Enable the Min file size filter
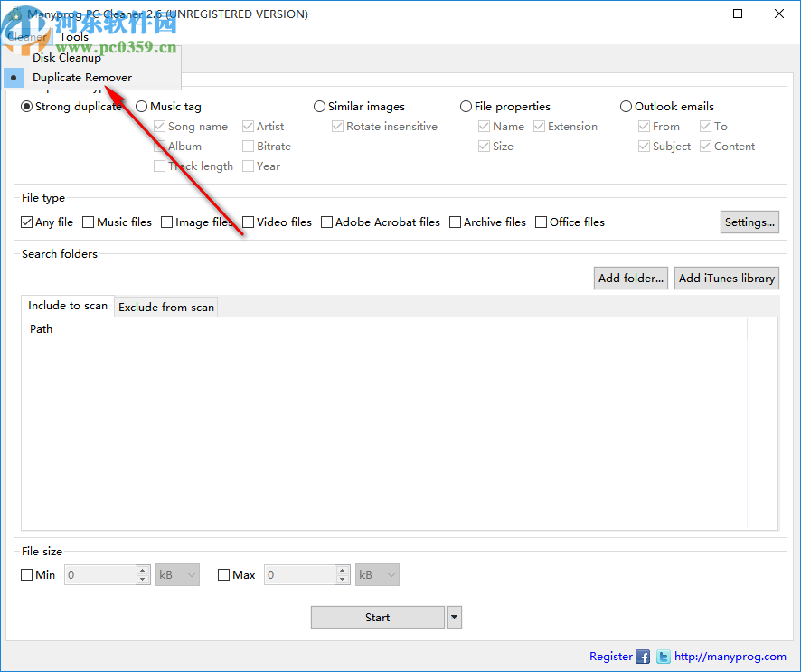Image resolution: width=801 pixels, height=672 pixels. [26, 574]
